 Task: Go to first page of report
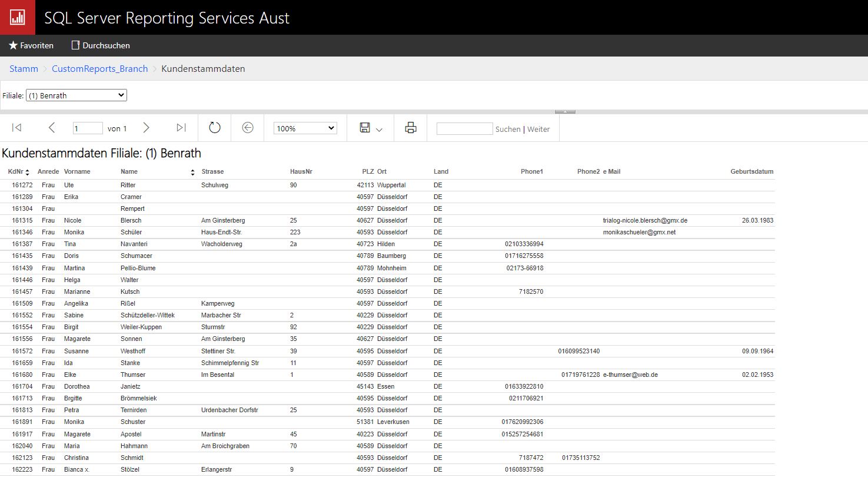[x=17, y=128]
